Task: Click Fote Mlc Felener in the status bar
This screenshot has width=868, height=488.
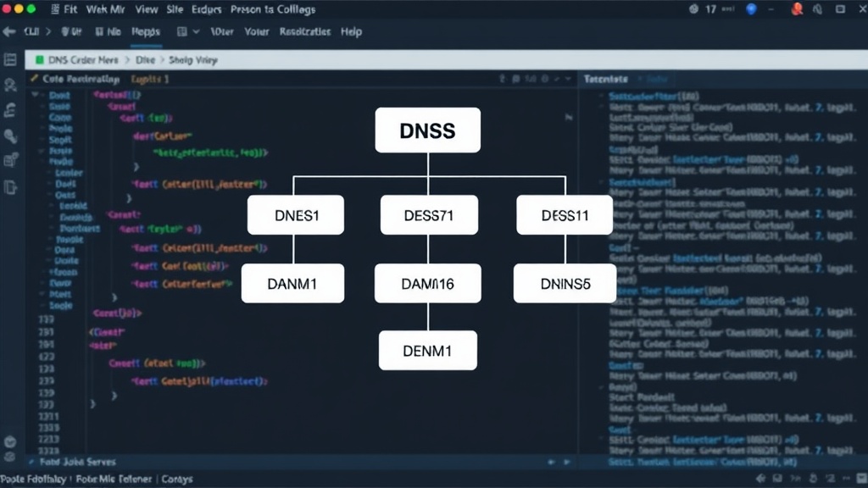Action: [114, 480]
